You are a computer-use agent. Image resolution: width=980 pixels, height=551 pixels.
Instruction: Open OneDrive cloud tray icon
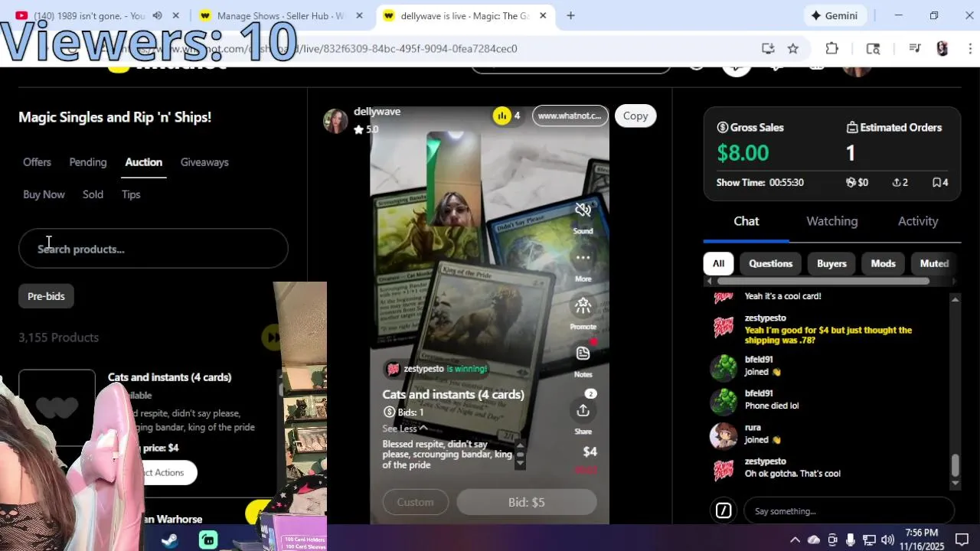pyautogui.click(x=814, y=540)
